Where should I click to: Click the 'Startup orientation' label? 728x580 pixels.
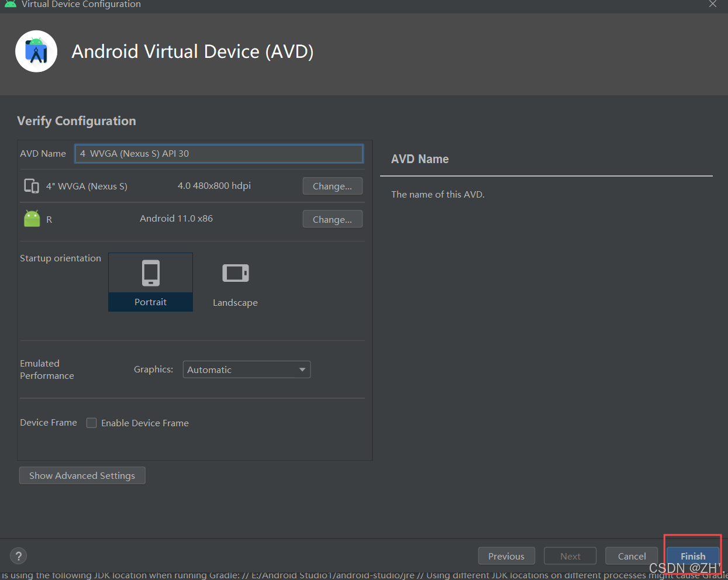[60, 258]
